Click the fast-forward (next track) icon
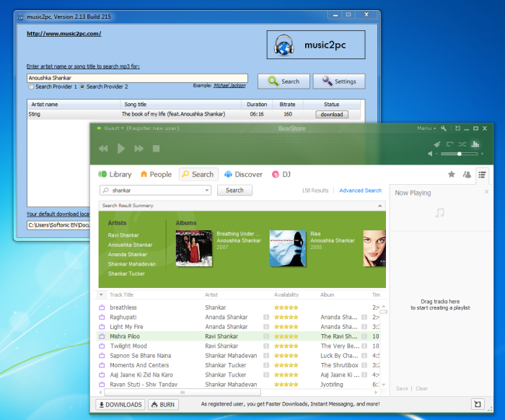Image resolution: width=505 pixels, height=420 pixels. point(139,149)
